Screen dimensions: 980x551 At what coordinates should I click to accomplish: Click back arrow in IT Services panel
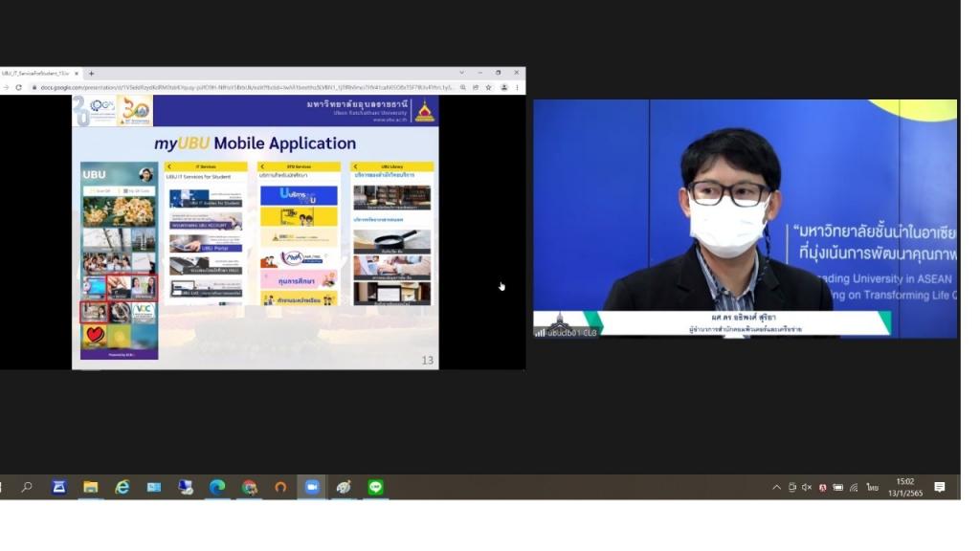(169, 166)
